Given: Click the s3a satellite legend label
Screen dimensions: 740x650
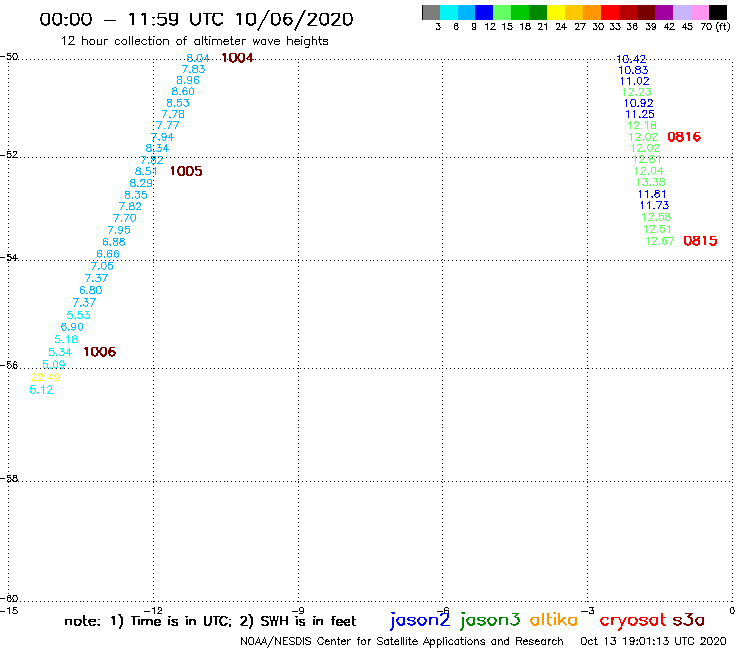Looking at the screenshot, I should click(688, 620).
